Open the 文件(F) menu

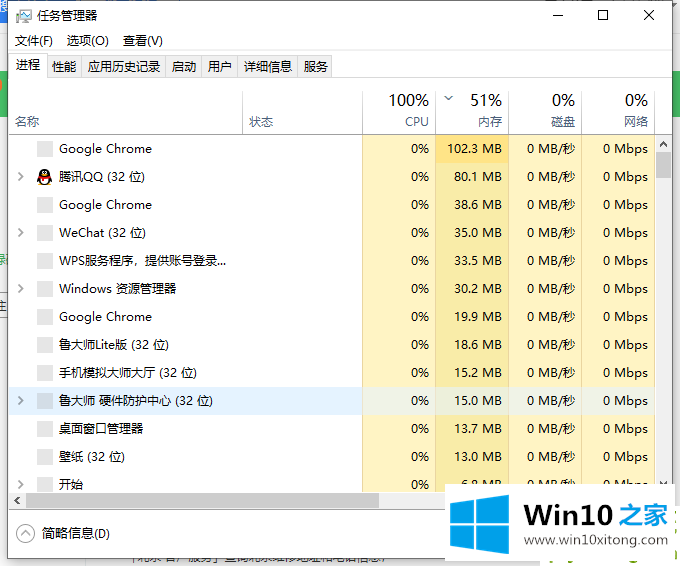(x=34, y=41)
